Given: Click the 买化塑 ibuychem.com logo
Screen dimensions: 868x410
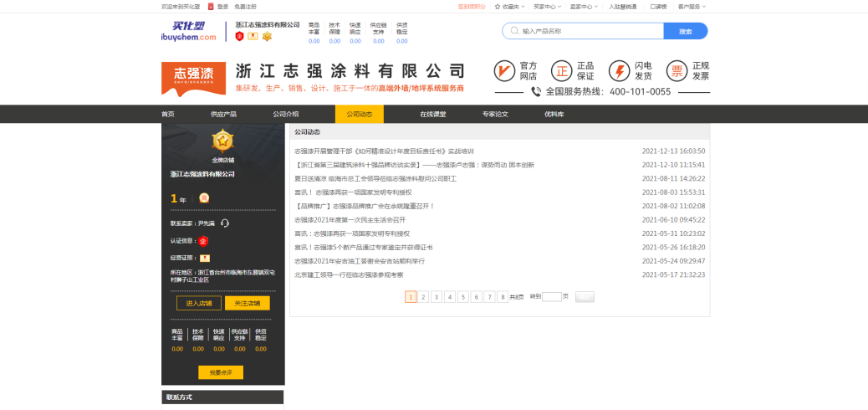Looking at the screenshot, I should click(188, 31).
